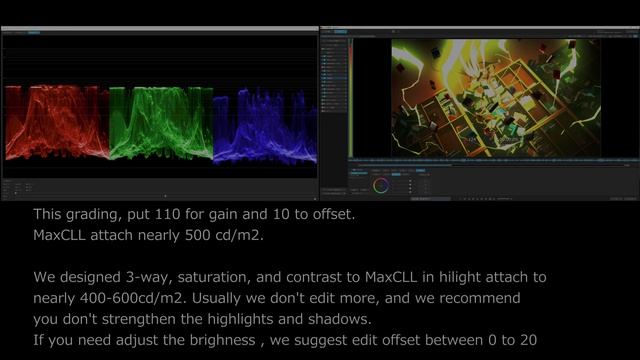This screenshot has height=360, width=640.
Task: Click the color wheel in the grading panel
Action: coord(380,186)
